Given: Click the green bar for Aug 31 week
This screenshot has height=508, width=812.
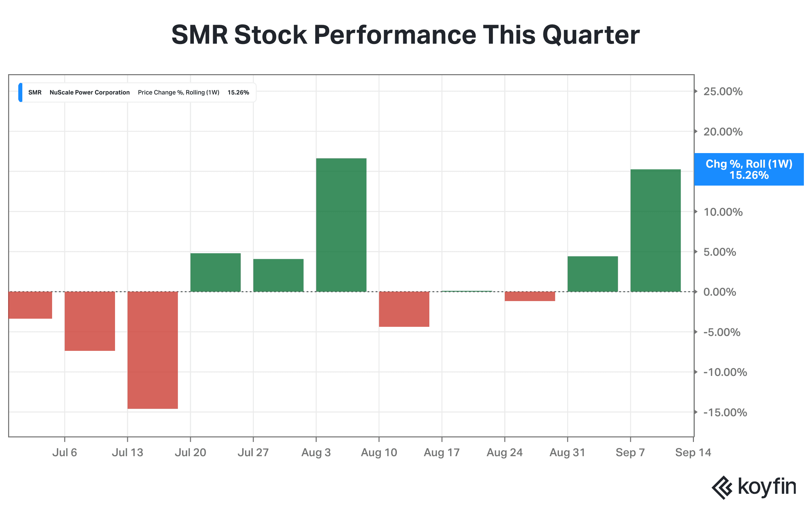Looking at the screenshot, I should click(593, 274).
